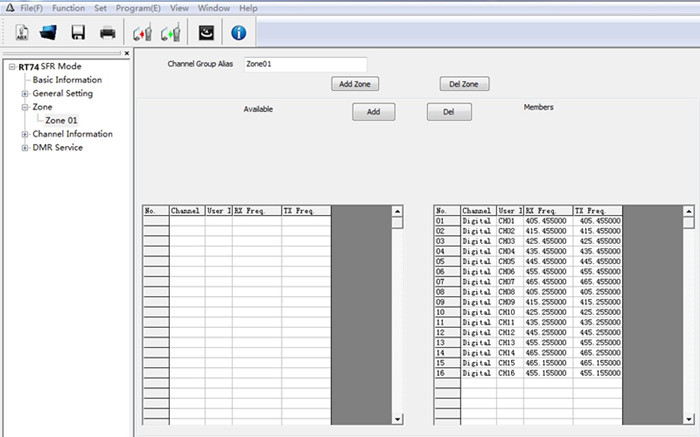Select member row number 01
The height and width of the screenshot is (437, 700).
(447, 221)
